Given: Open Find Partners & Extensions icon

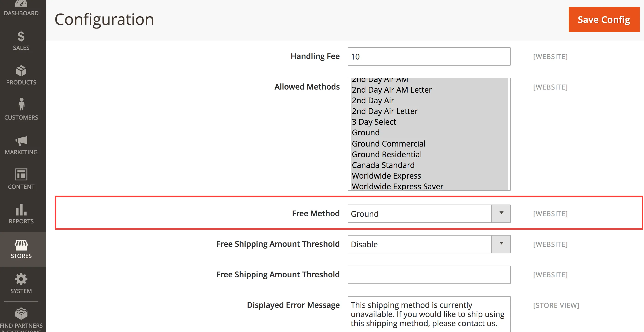Looking at the screenshot, I should click(x=21, y=314).
